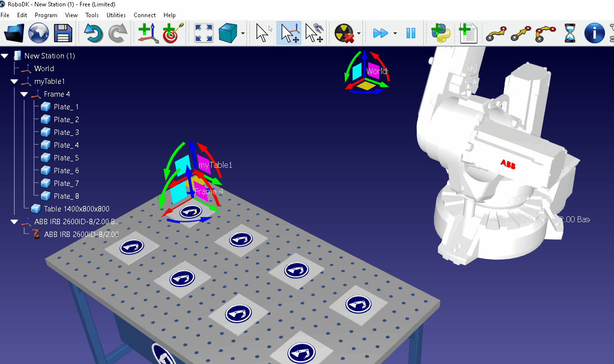Click the Fast simulation forward icon
The image size is (614, 364).
click(381, 33)
